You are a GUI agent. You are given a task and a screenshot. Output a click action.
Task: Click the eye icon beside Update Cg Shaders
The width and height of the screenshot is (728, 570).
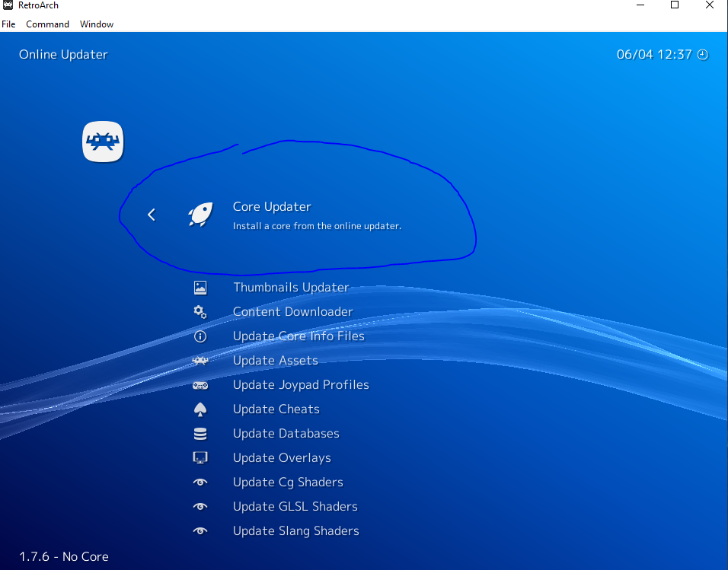[x=200, y=482]
